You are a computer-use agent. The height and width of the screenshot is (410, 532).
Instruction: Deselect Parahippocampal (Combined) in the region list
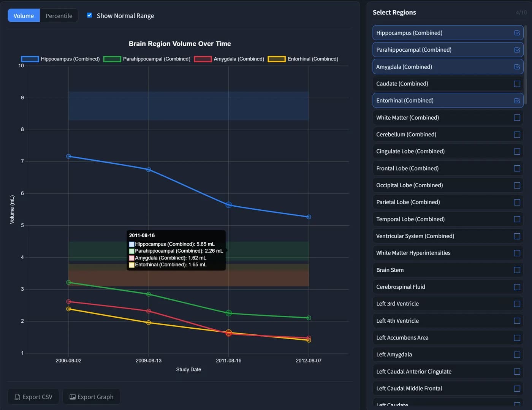(x=448, y=50)
